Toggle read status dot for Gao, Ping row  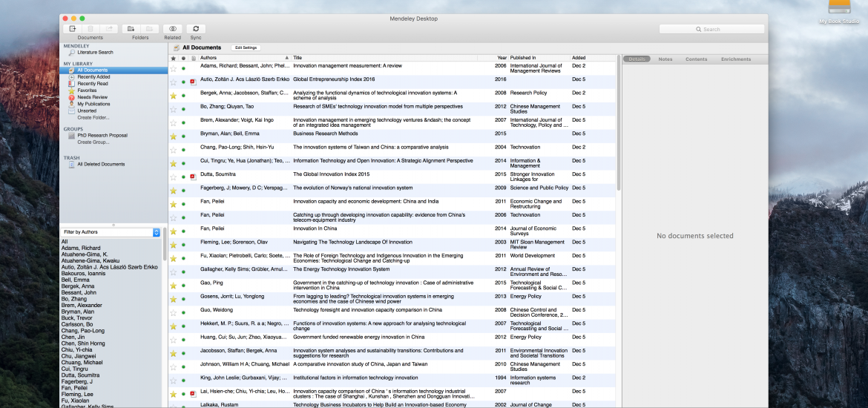183,286
